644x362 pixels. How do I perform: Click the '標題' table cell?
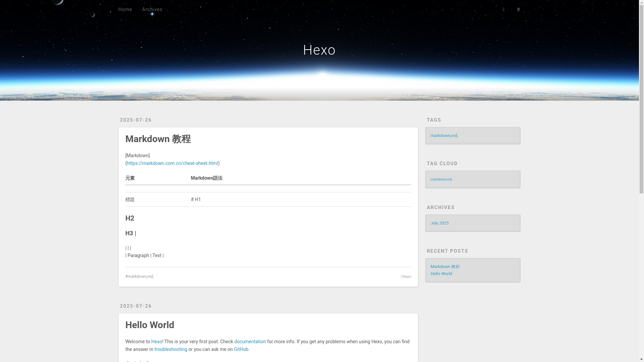(x=158, y=199)
